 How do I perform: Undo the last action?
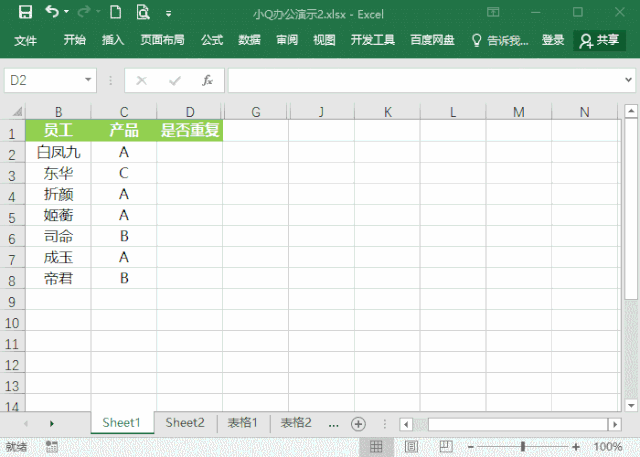[52, 12]
